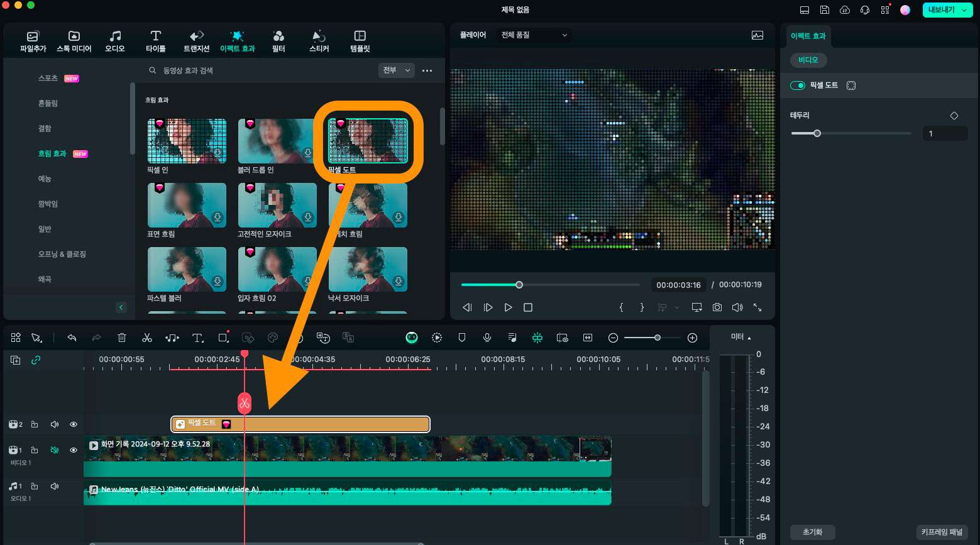Open the 전부 filter dropdown
Image resolution: width=980 pixels, height=545 pixels.
point(397,70)
